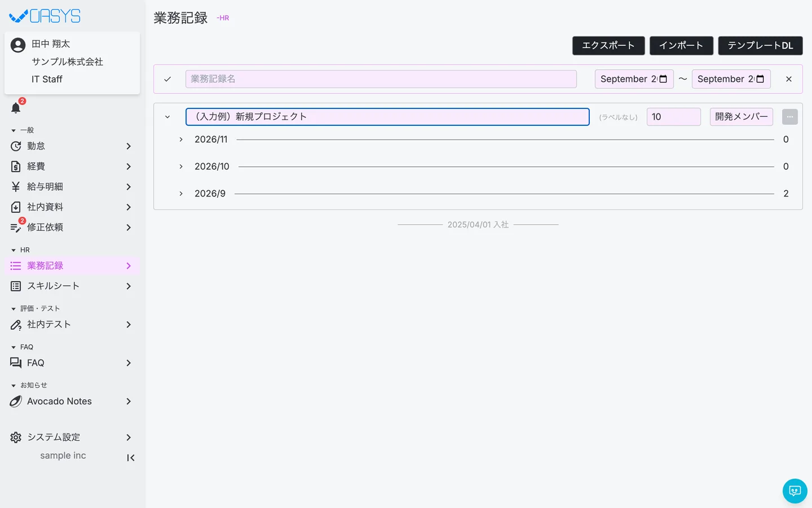Click the user avatar icon
This screenshot has width=812, height=508.
tap(18, 45)
